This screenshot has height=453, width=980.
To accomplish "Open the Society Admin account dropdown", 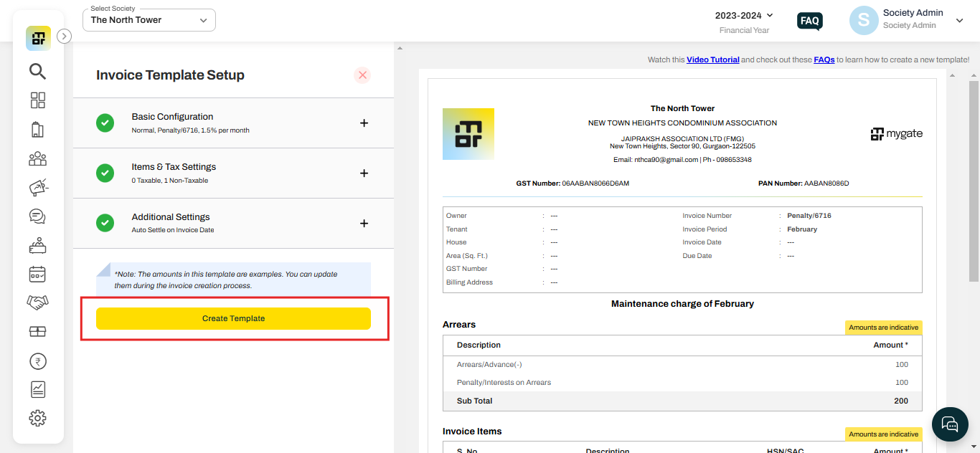I will click(x=960, y=20).
